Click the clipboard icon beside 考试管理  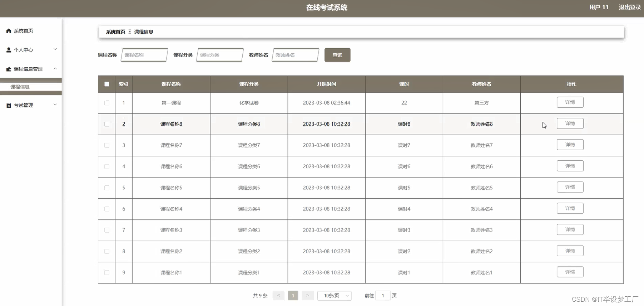pos(9,105)
